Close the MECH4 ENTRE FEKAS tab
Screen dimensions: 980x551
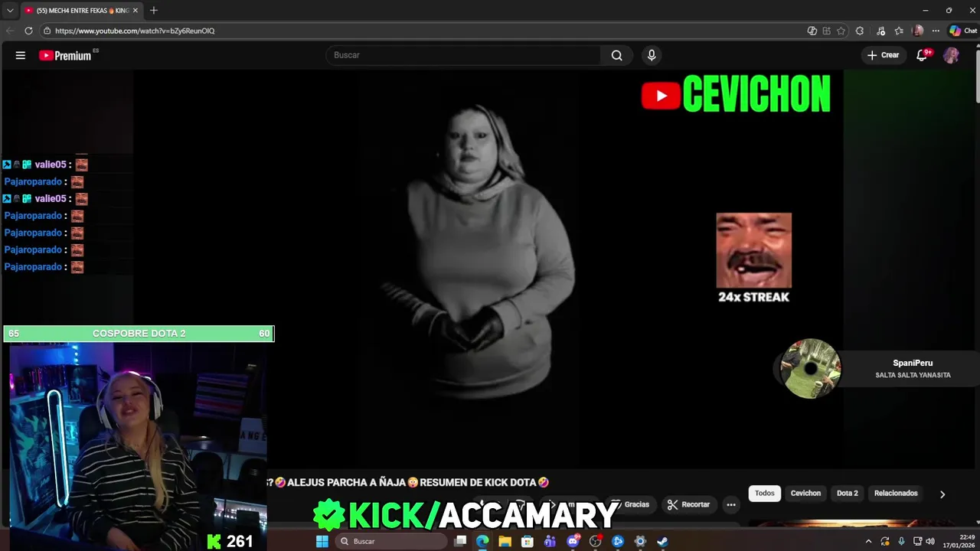pos(135,11)
